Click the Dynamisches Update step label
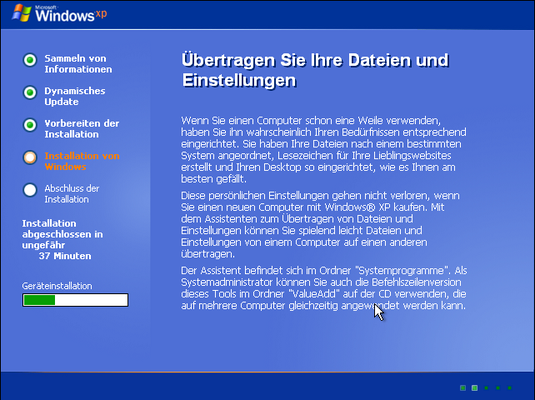The width and height of the screenshot is (535, 400). [75, 96]
